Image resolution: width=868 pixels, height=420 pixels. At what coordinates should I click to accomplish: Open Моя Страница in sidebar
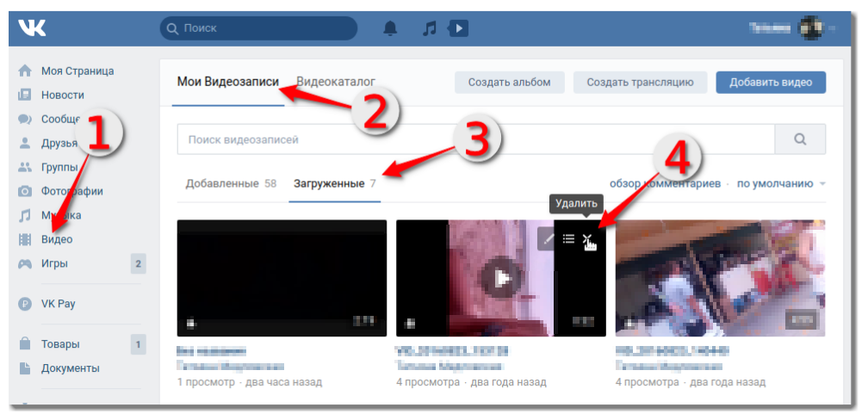click(77, 71)
